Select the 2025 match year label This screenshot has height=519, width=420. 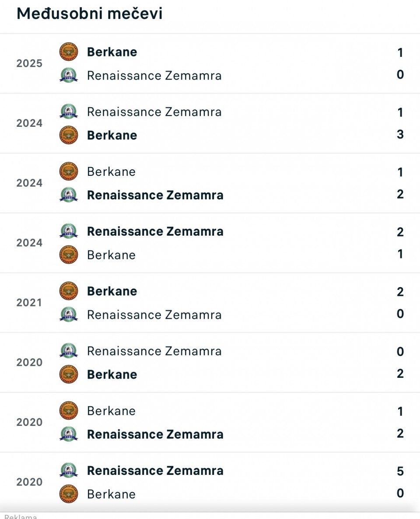[x=29, y=64]
